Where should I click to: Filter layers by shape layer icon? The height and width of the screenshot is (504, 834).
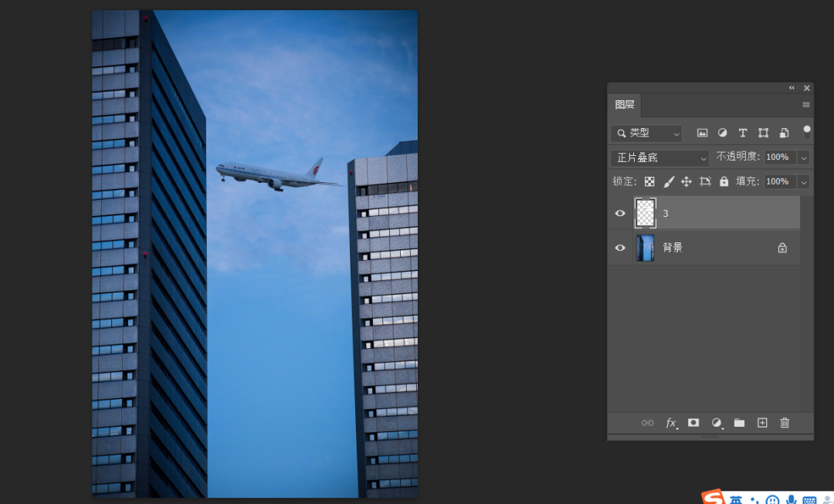[x=763, y=133]
